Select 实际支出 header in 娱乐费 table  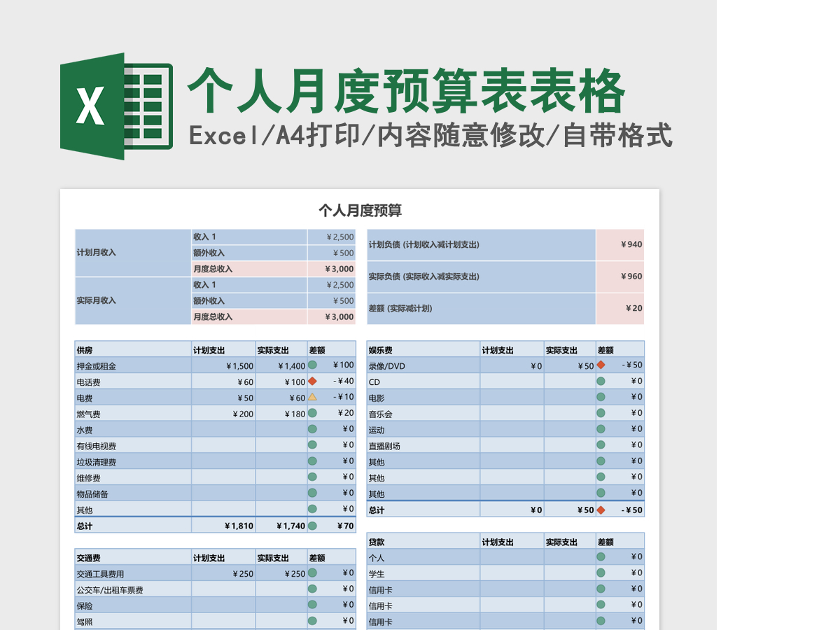[570, 349]
